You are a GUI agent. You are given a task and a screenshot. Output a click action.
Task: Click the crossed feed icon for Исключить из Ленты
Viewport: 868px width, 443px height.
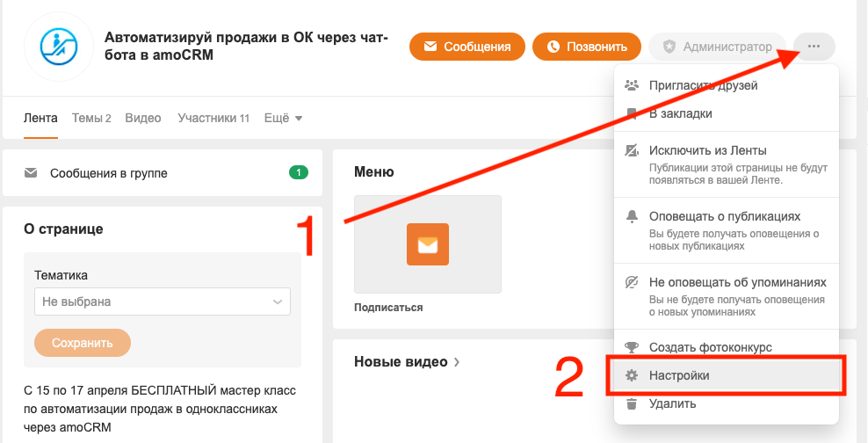pyautogui.click(x=631, y=150)
